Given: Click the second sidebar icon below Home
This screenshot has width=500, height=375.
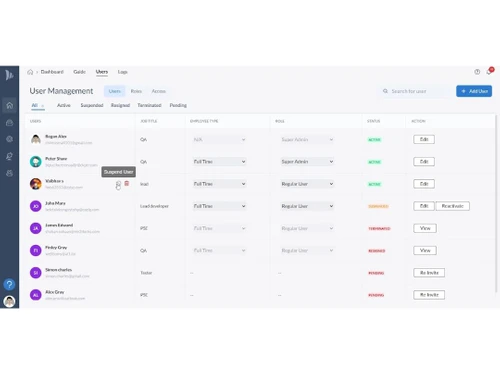Looking at the screenshot, I should [x=9, y=123].
